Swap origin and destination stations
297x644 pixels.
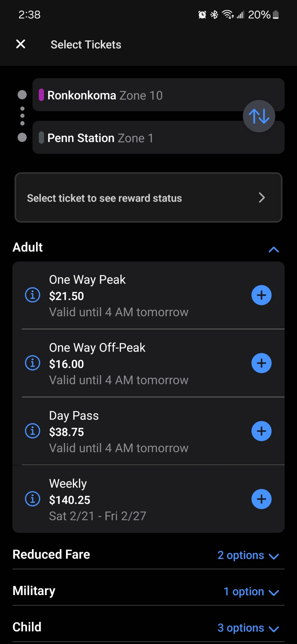coord(259,116)
